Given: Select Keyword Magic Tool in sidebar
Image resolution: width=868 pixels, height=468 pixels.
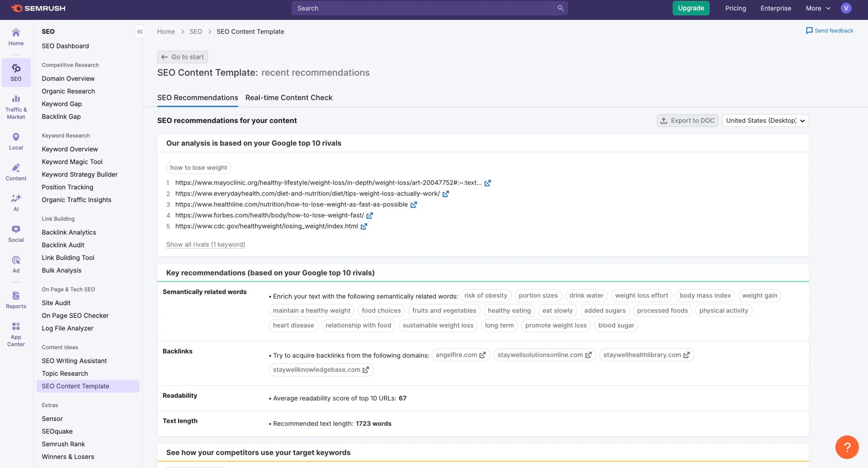Looking at the screenshot, I should tap(72, 162).
